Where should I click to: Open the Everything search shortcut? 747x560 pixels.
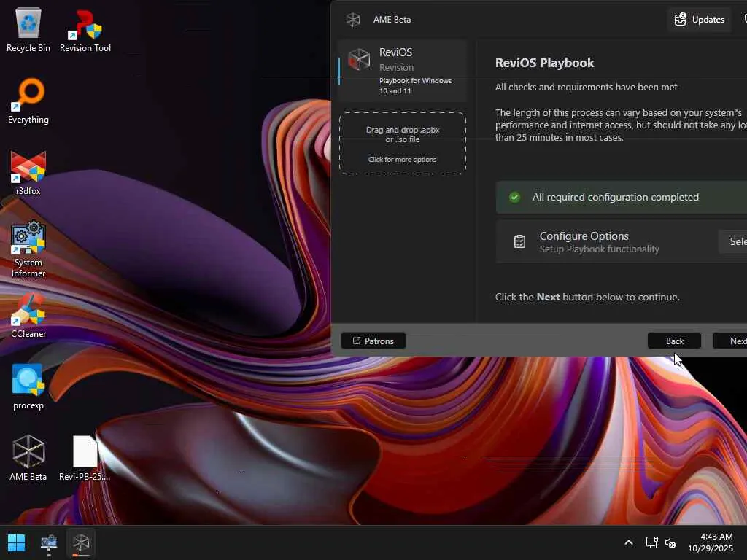coord(28,101)
